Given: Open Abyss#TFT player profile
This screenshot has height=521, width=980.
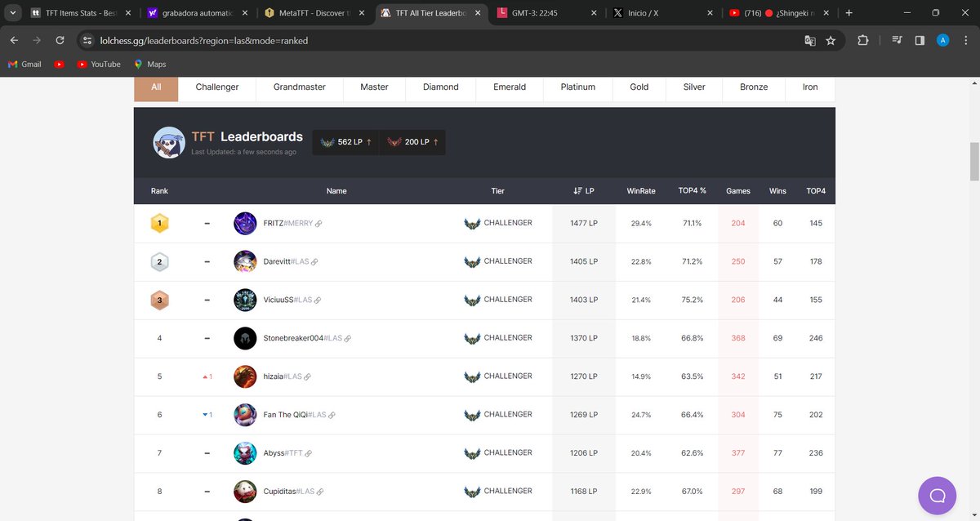Looking at the screenshot, I should pos(283,453).
